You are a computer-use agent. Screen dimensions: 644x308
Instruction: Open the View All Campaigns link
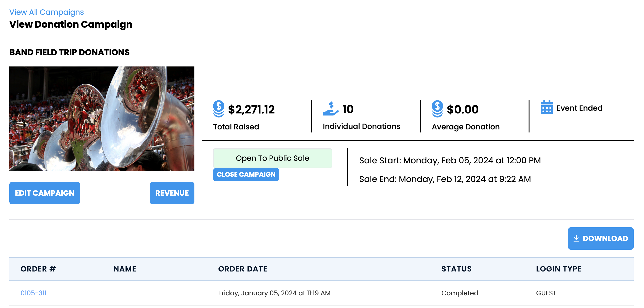(x=47, y=12)
